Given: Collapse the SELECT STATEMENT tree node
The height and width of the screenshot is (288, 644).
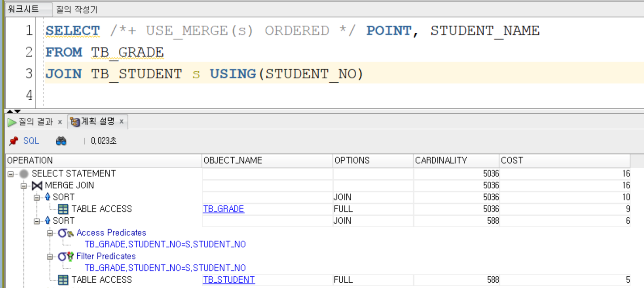Looking at the screenshot, I should pyautogui.click(x=10, y=174).
